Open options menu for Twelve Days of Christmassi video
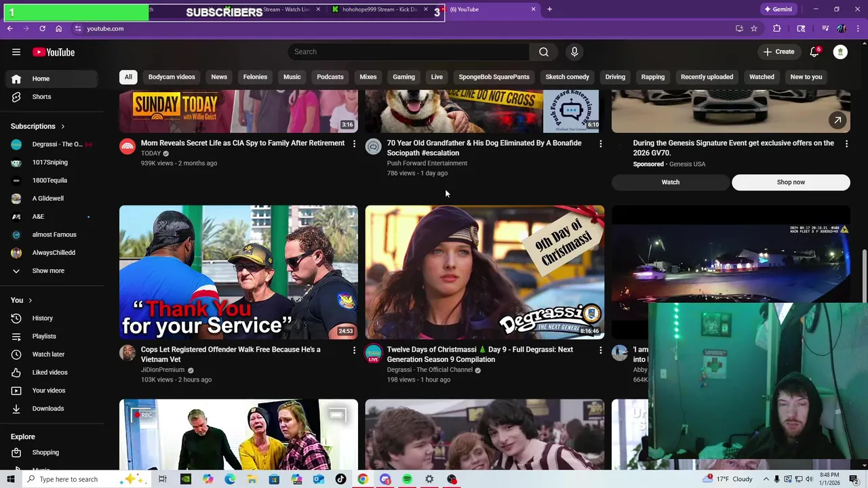This screenshot has height=488, width=868. (600, 350)
